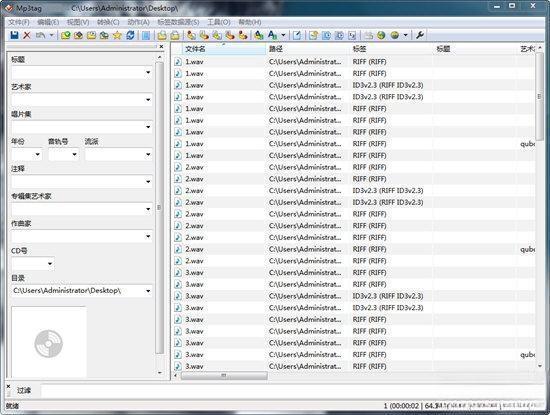Open the 动作(A) menu
550x415 pixels.
pos(139,22)
